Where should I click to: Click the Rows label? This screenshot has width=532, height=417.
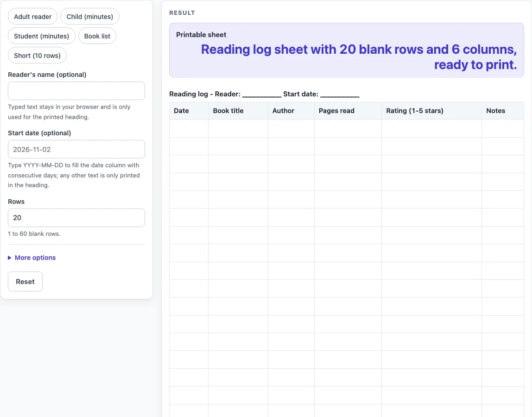[16, 202]
